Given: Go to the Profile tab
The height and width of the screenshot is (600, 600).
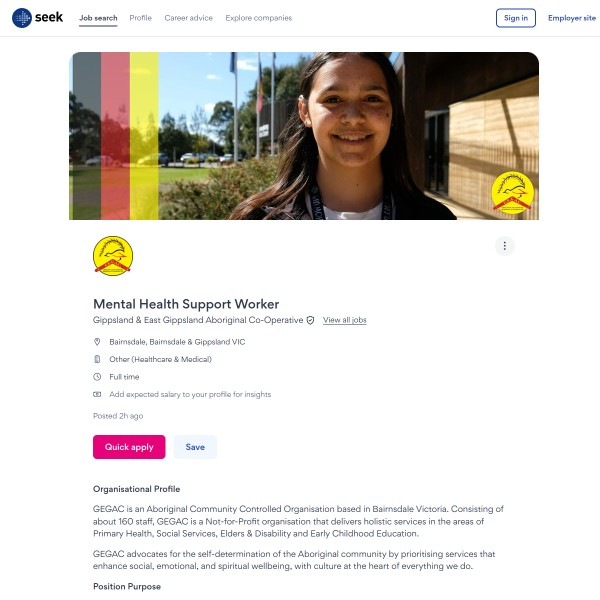Looking at the screenshot, I should click(140, 18).
